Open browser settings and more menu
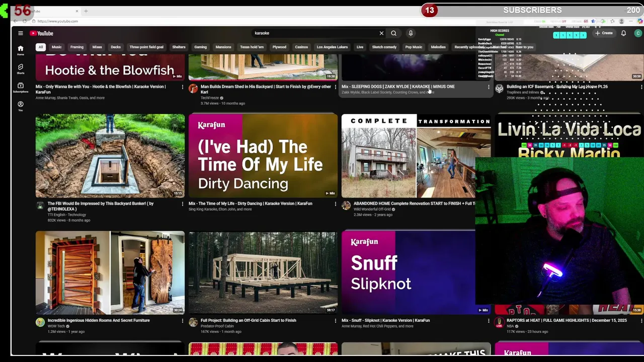Image resolution: width=644 pixels, height=362 pixels. (631, 21)
